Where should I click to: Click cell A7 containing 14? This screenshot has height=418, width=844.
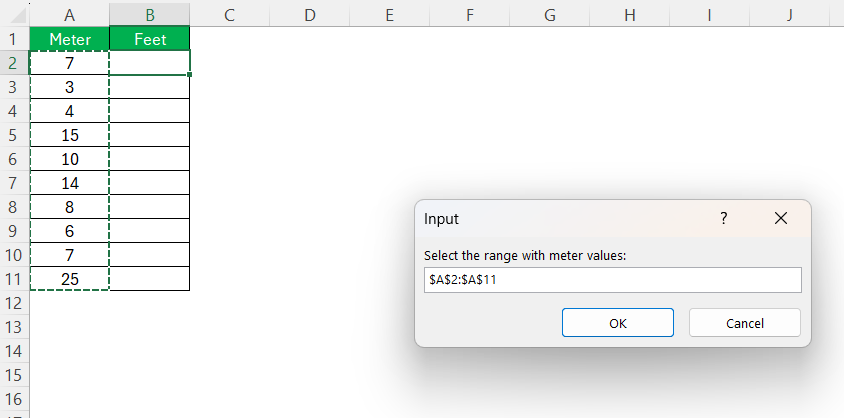[x=69, y=183]
